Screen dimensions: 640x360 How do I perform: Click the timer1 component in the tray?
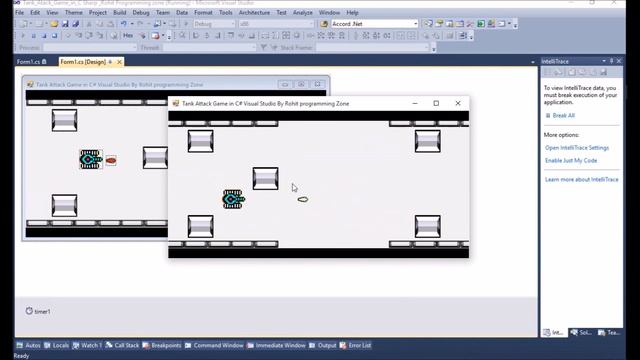[38, 311]
